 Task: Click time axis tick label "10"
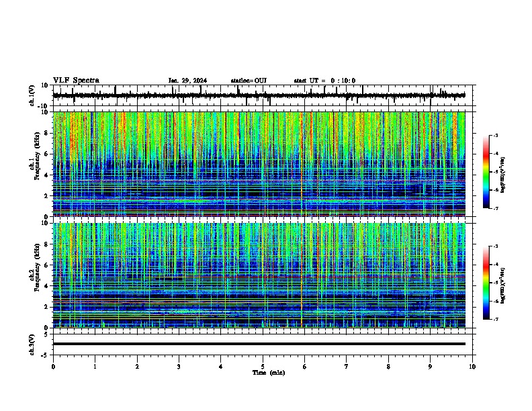[472, 367]
